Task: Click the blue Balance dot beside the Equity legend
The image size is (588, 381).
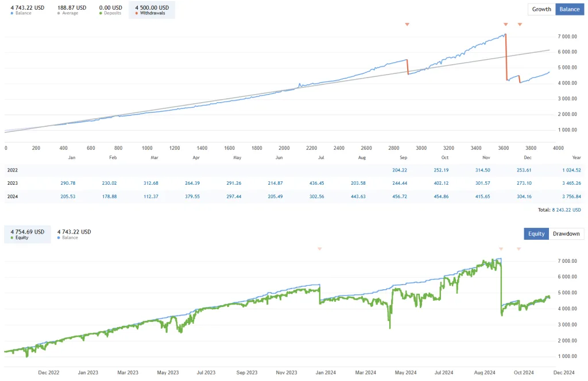Action: coord(60,237)
